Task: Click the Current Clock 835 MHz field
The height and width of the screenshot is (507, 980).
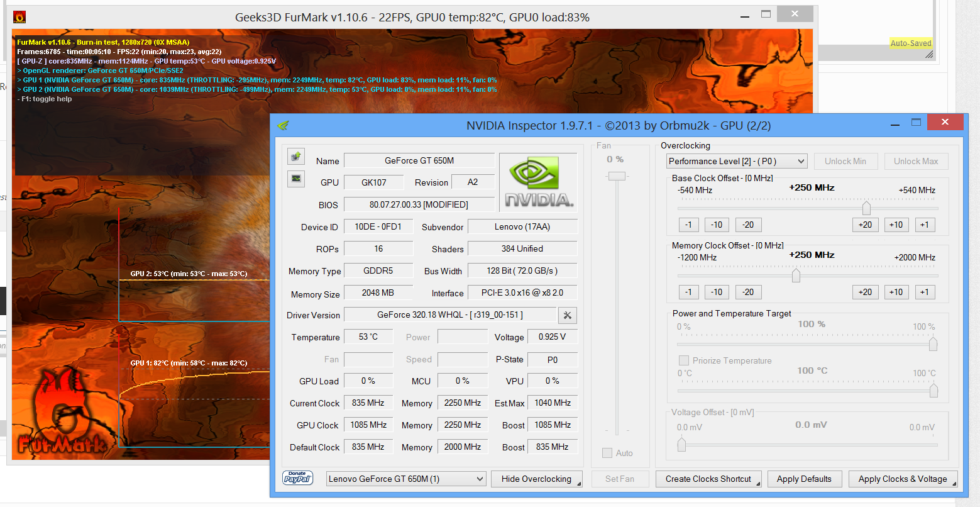Action: [x=368, y=403]
